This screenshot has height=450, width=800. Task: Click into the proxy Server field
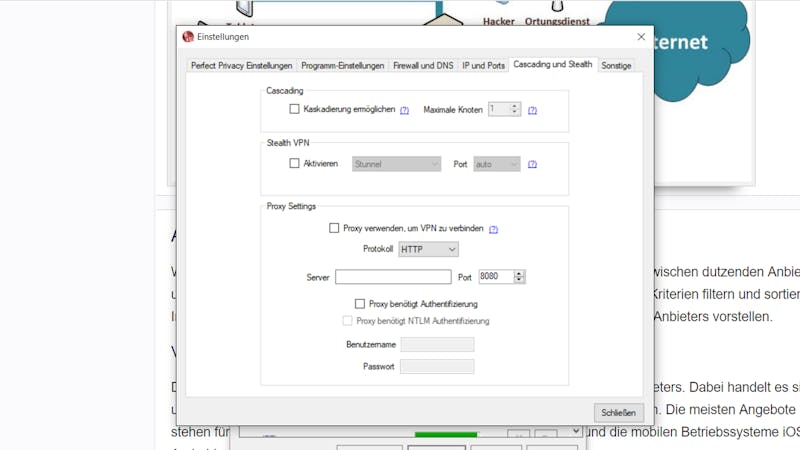pos(393,277)
